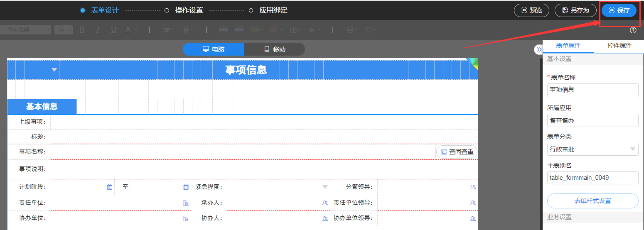The image size is (644, 230).
Task: Expand the 紧急程度 dropdown
Action: [x=325, y=187]
